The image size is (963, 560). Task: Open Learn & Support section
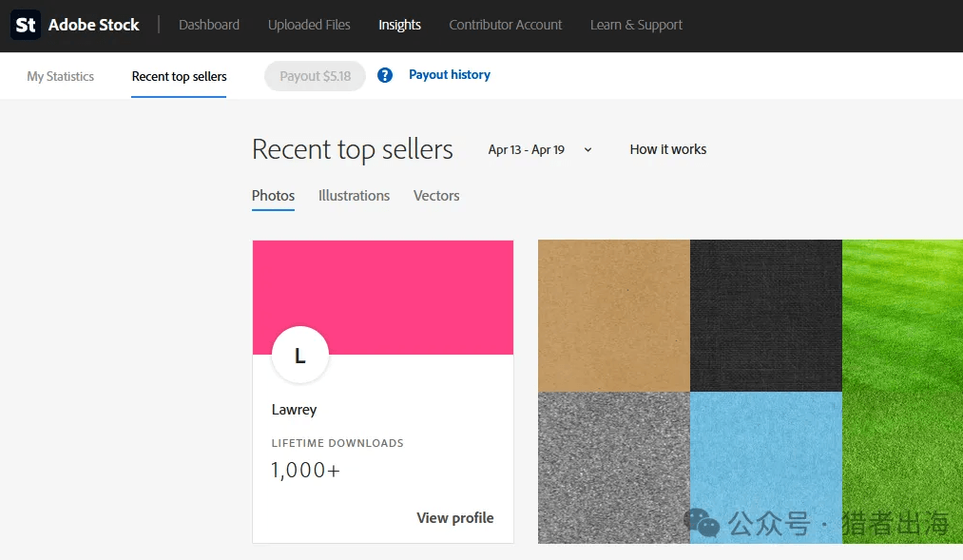pyautogui.click(x=636, y=25)
